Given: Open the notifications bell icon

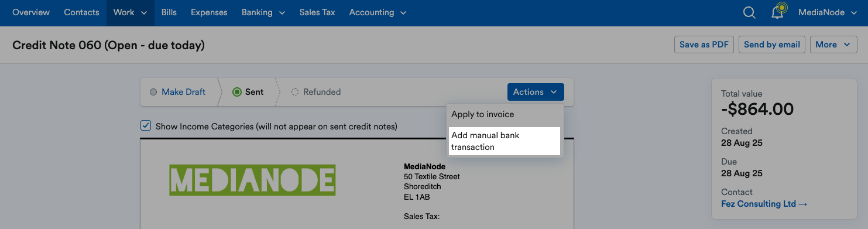Looking at the screenshot, I should 778,12.
